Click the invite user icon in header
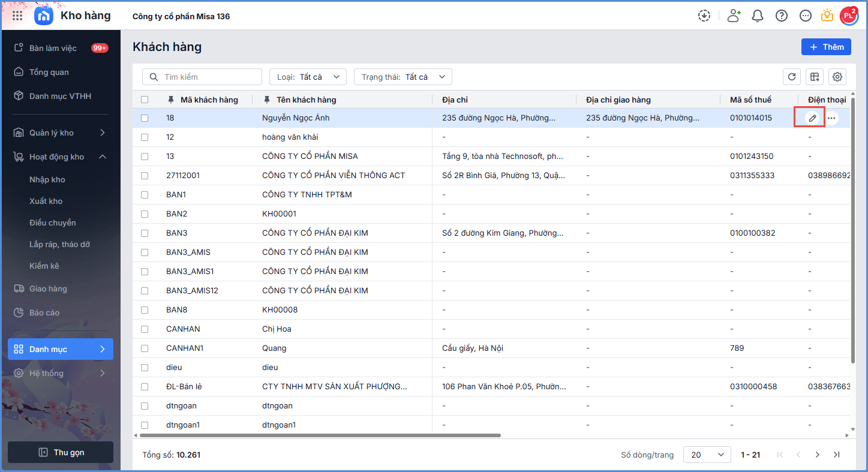Screen dimensions: 868x472 (x=734, y=16)
